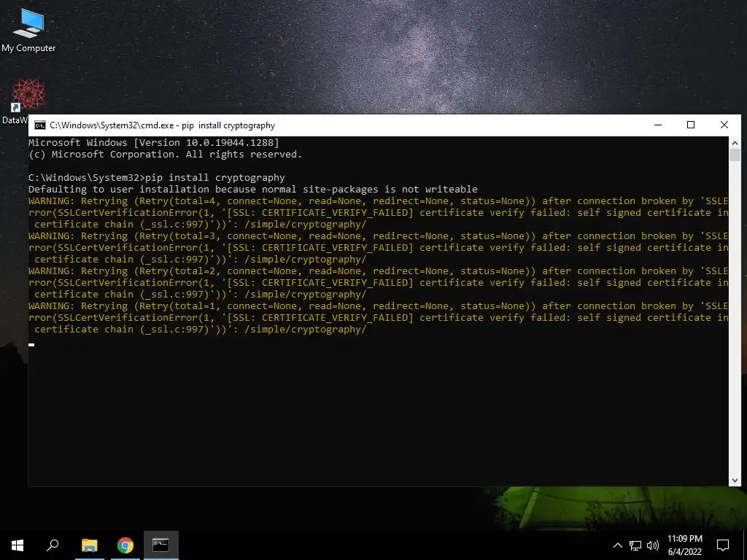
Task: Click the console vertical scrollbar thumb
Action: [x=735, y=155]
